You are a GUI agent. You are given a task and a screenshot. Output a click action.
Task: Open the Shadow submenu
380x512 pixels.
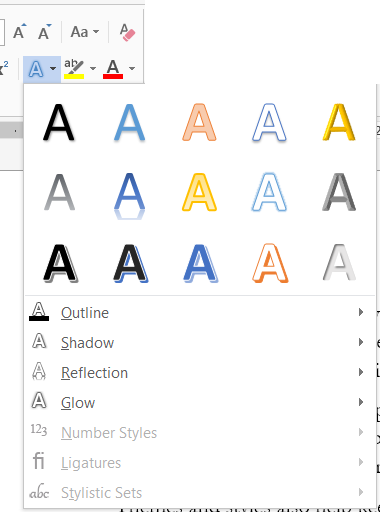[200, 343]
